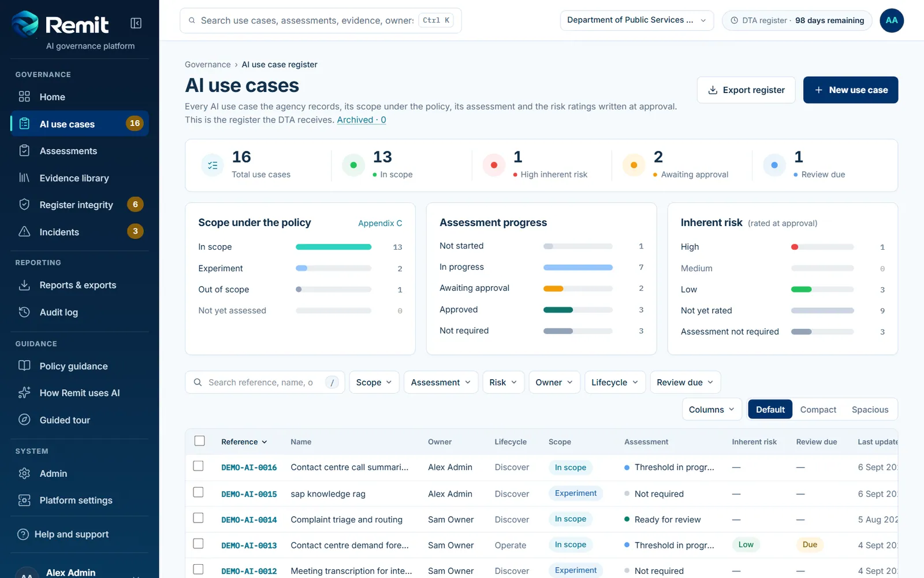Click the Incidents warning triangle icon
This screenshot has width=924, height=578.
click(x=24, y=231)
